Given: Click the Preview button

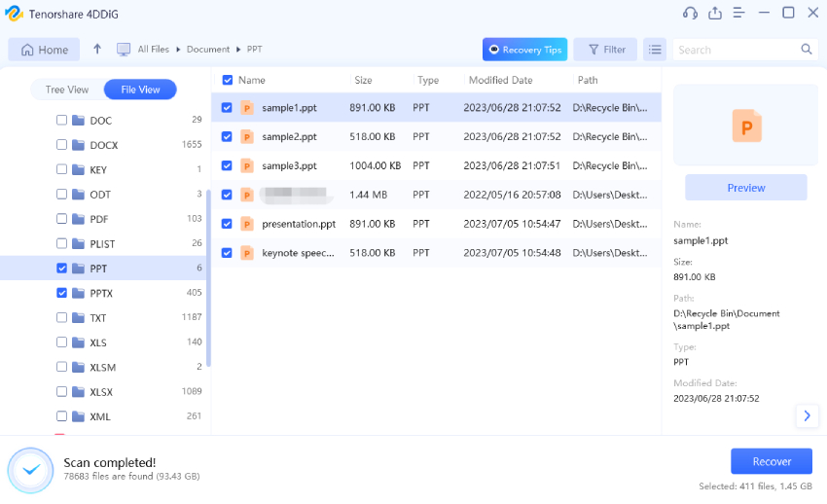Looking at the screenshot, I should click(745, 187).
